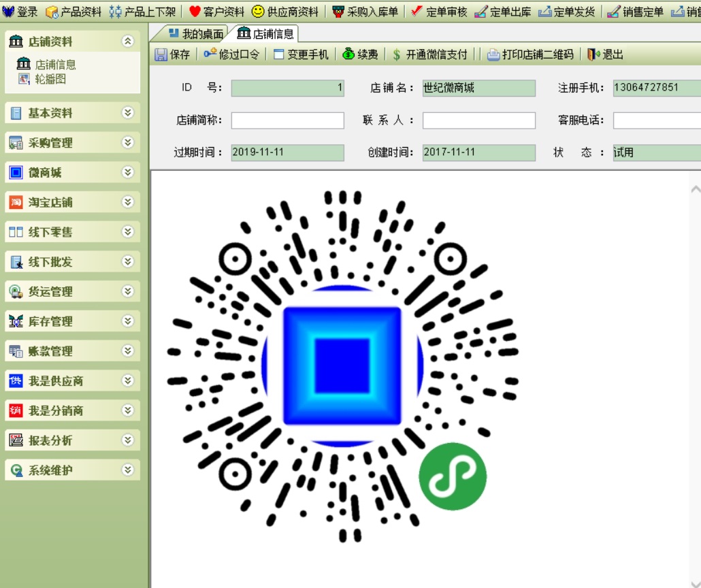Expand 账款管理 panel chevron

[x=128, y=350]
